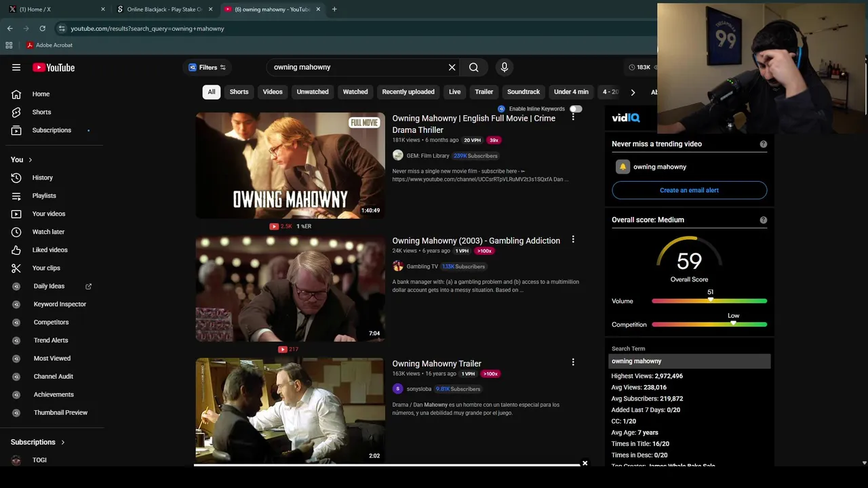Select the Under 4 min chip

[571, 91]
